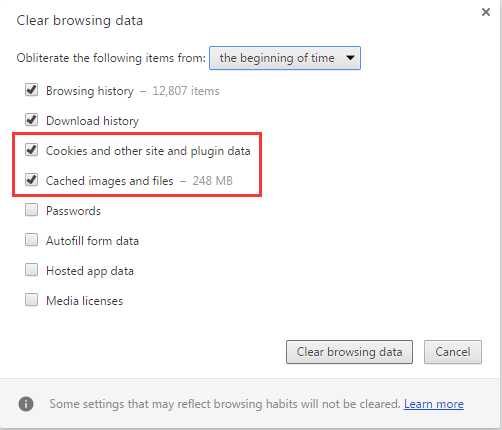Uncheck the Download history checkbox
Screen dimensions: 502x430
pyautogui.click(x=32, y=120)
